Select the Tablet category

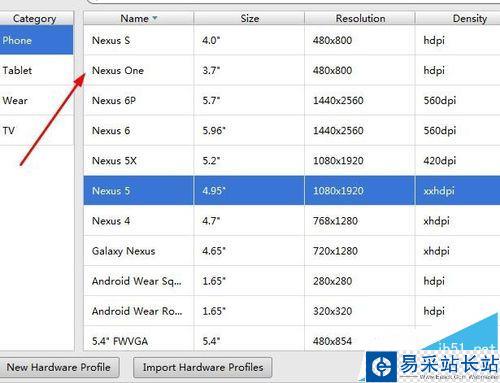[x=36, y=70]
